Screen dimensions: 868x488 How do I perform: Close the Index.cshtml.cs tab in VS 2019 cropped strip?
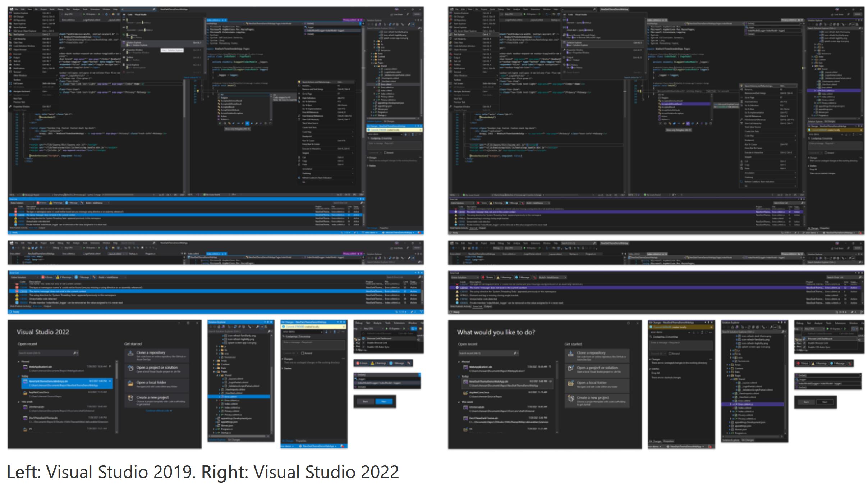pyautogui.click(x=225, y=254)
